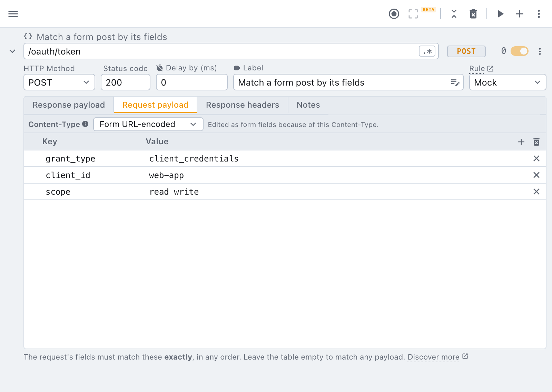Click the beta fullscreen capture icon
This screenshot has height=392, width=552.
coord(413,14)
